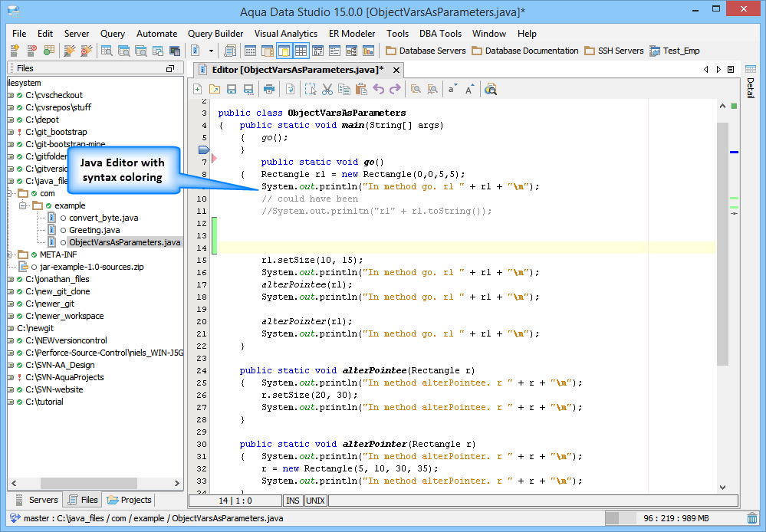Select Greeting.java in the file tree
The image size is (766, 532).
pos(94,230)
